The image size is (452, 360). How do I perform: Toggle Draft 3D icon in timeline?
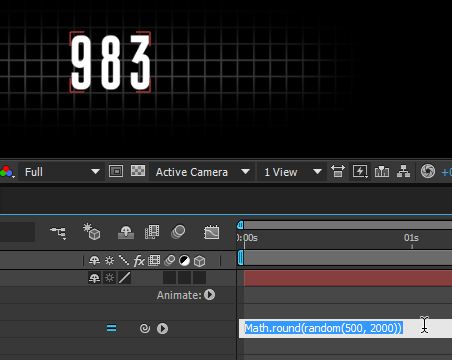92,232
